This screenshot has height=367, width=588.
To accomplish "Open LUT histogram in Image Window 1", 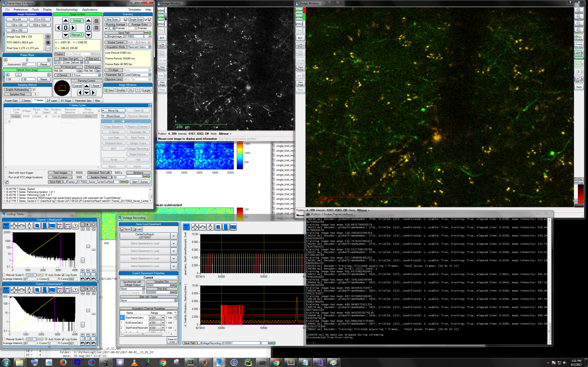I will (x=578, y=53).
